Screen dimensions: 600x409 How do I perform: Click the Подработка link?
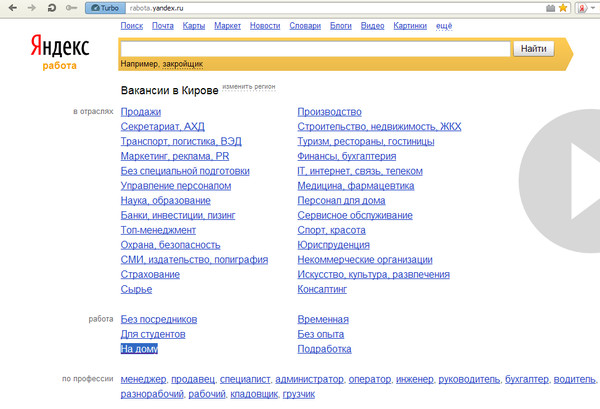(324, 349)
